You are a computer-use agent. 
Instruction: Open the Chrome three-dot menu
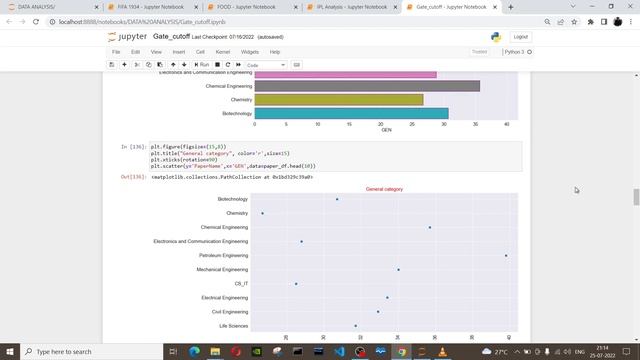click(x=631, y=22)
